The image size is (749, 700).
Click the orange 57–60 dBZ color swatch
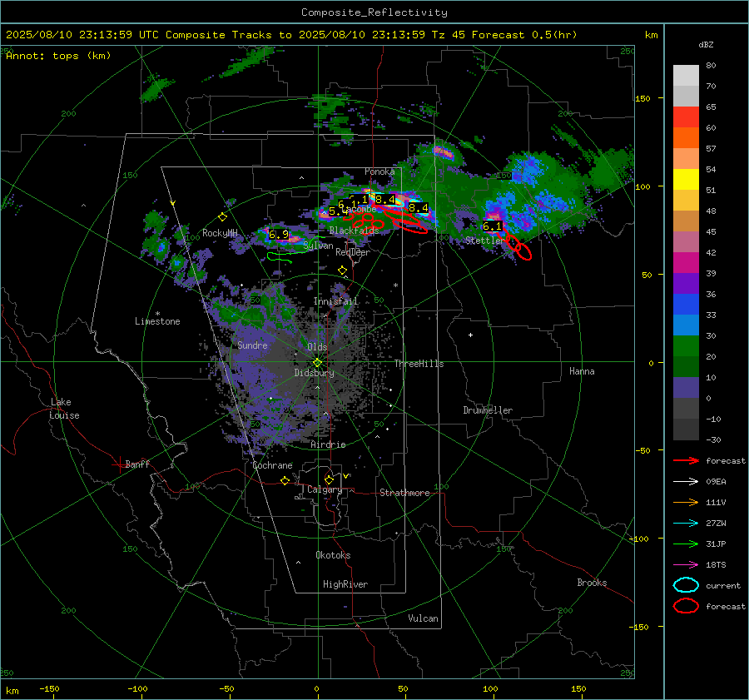pos(686,138)
